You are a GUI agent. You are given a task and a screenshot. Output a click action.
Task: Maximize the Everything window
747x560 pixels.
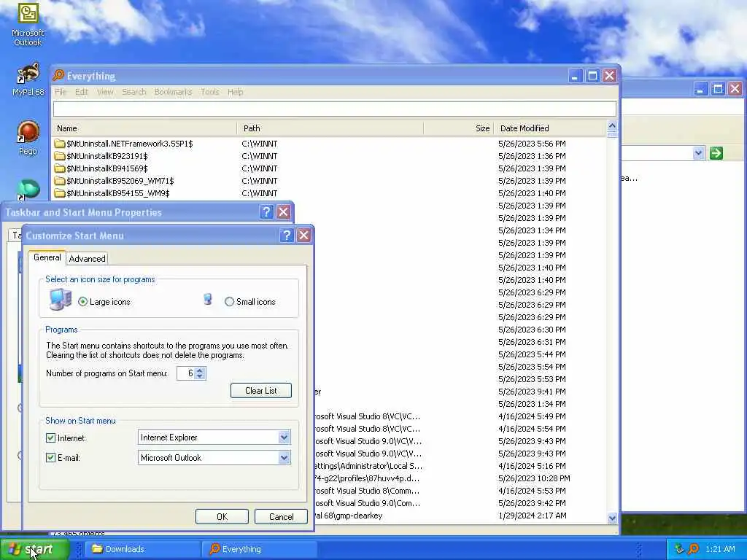click(x=592, y=76)
